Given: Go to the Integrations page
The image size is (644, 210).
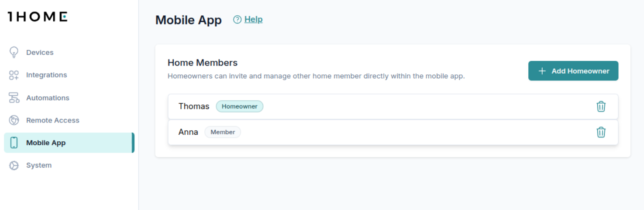Looking at the screenshot, I should (46, 75).
